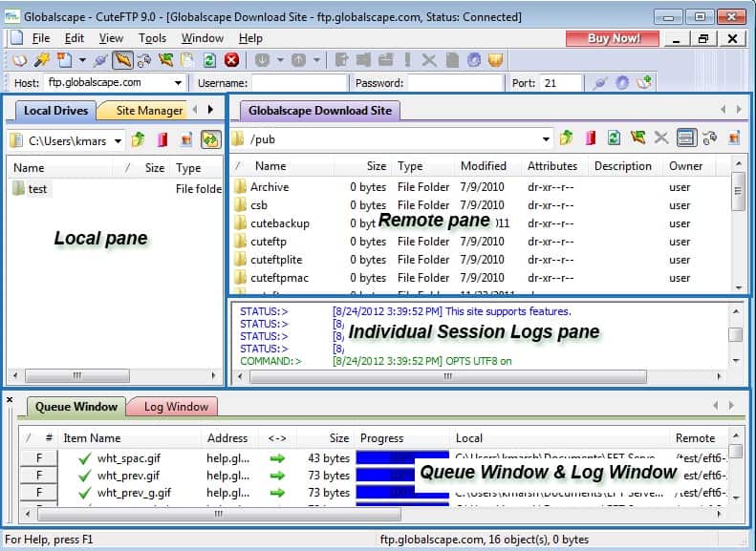The width and height of the screenshot is (756, 551).
Task: Expand the Download button dropdown arrow
Action: [280, 60]
